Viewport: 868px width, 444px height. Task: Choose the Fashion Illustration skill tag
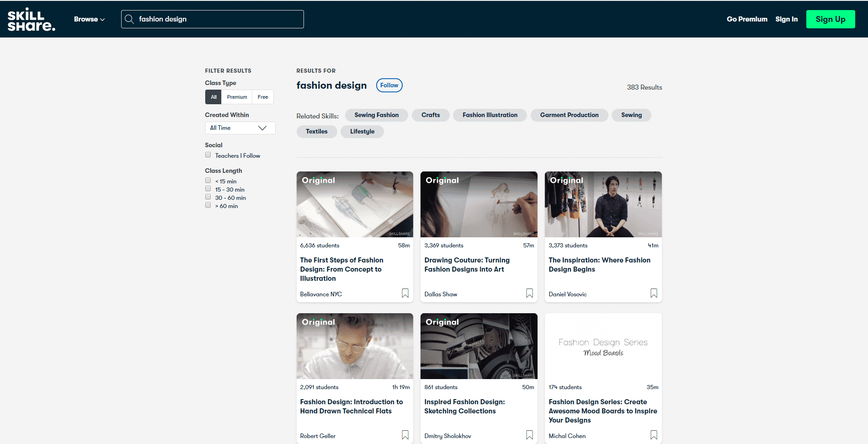click(490, 115)
